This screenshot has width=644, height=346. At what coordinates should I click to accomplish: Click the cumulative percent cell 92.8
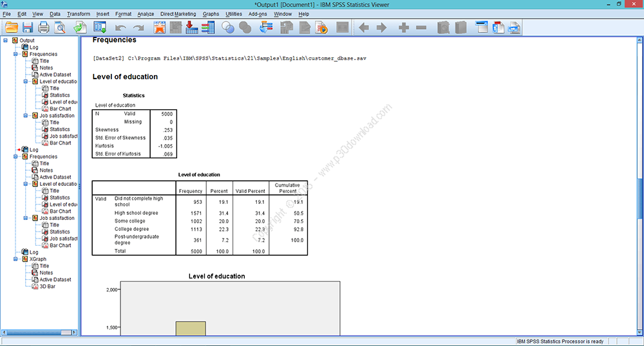(x=299, y=230)
